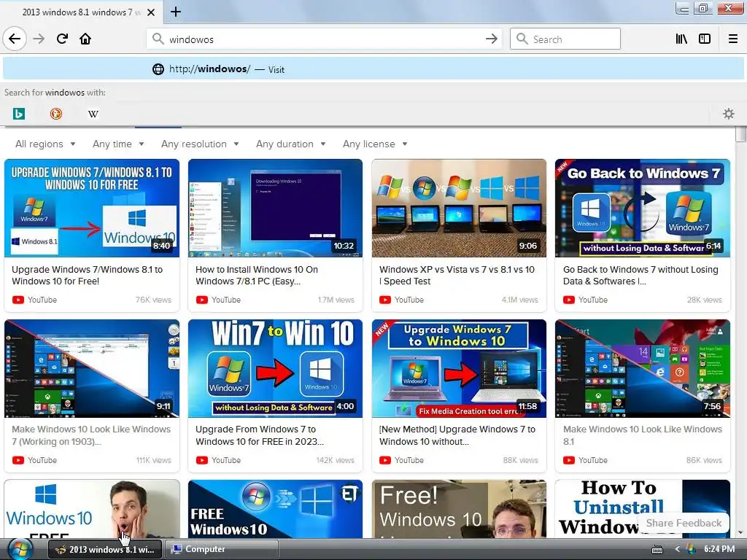This screenshot has width=747, height=560.
Task: Click YouTube icon under Speed Test video
Action: pyautogui.click(x=385, y=300)
